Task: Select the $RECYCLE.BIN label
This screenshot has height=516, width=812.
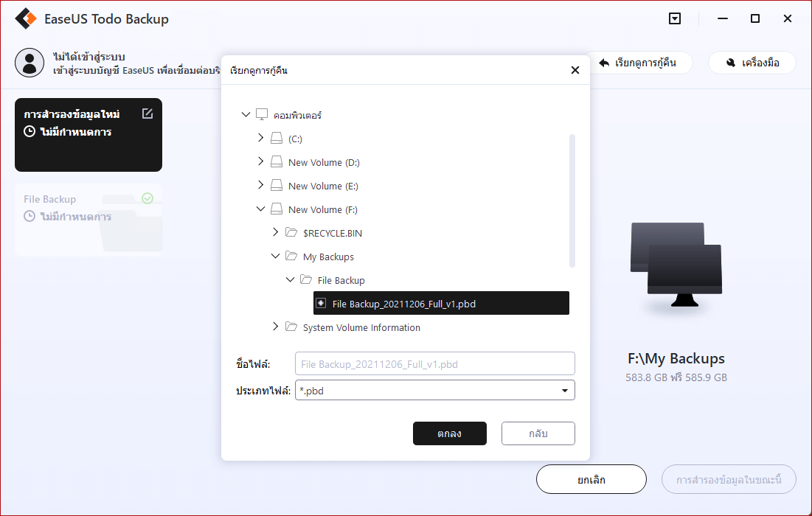Action: point(333,234)
